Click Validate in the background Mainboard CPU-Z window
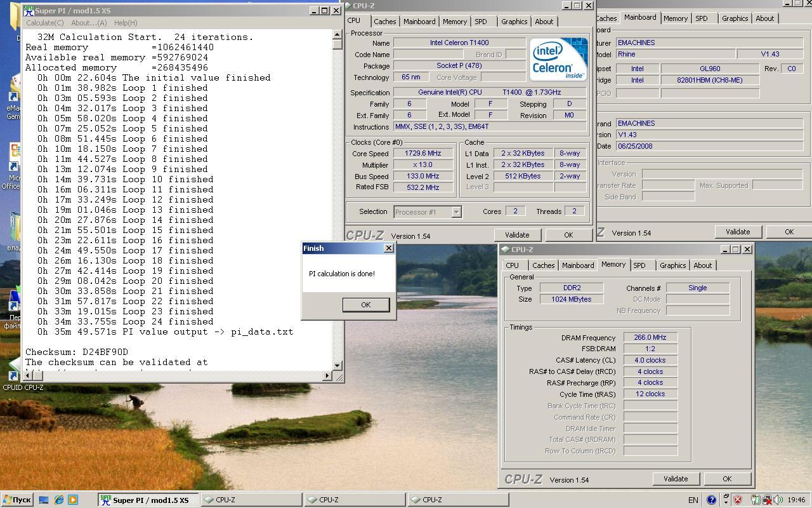 (x=738, y=232)
